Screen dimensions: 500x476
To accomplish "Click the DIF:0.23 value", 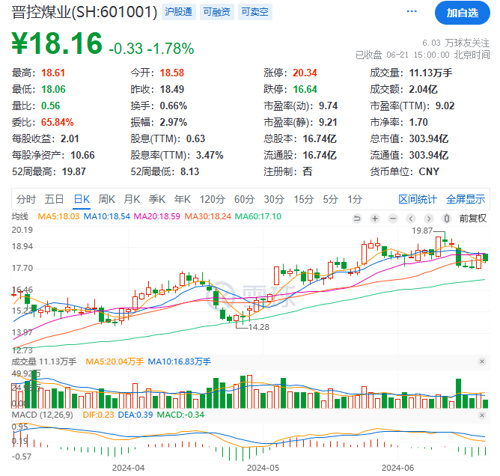I will tap(98, 415).
